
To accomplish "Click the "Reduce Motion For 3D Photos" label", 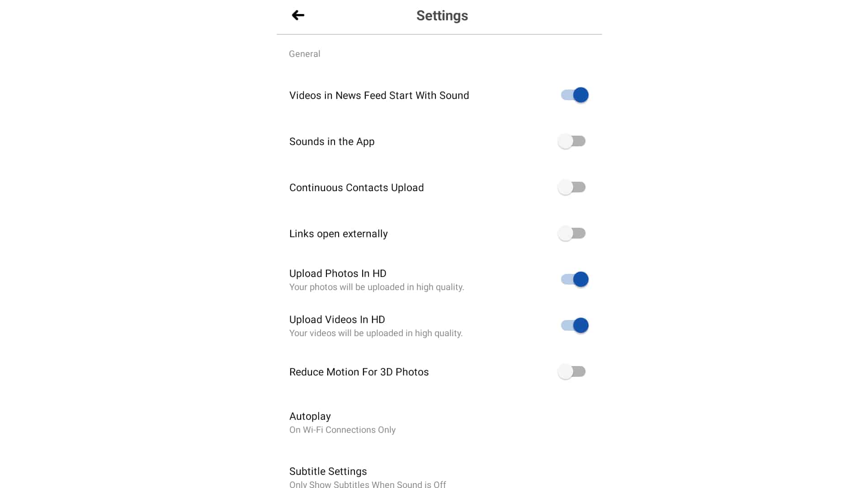I will 359,372.
